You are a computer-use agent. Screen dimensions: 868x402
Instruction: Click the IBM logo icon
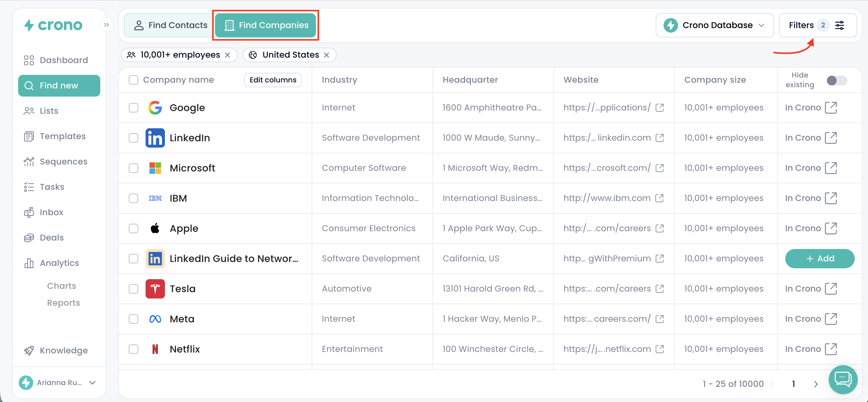point(155,198)
